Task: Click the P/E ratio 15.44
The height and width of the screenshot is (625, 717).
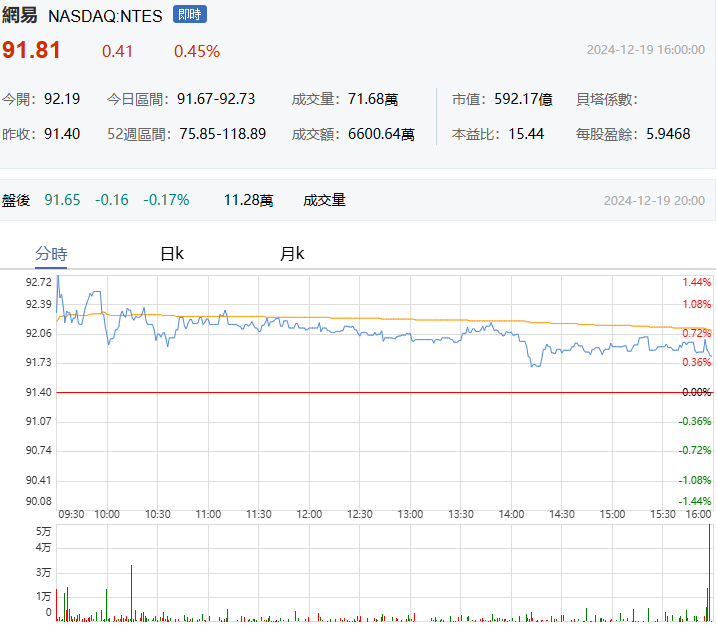Action: coord(526,134)
